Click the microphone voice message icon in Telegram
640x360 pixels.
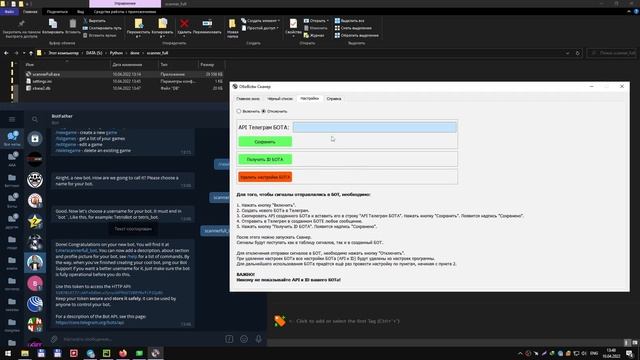click(258, 339)
